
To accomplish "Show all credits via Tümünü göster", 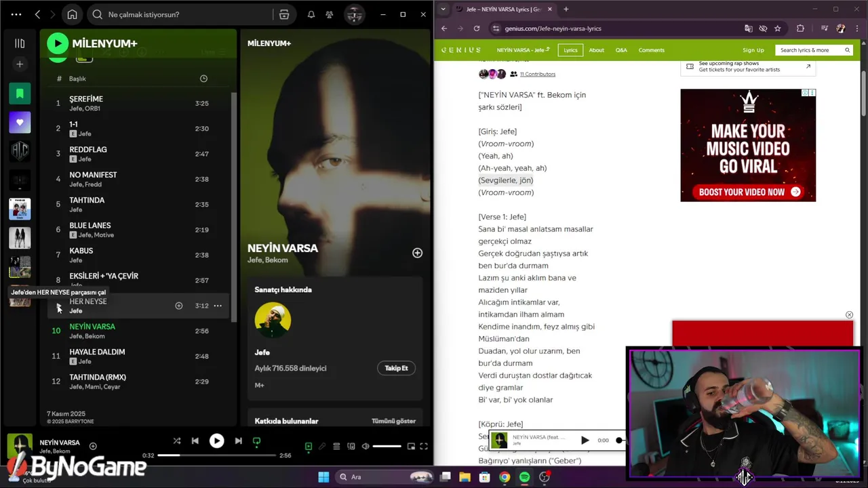I will (x=393, y=421).
